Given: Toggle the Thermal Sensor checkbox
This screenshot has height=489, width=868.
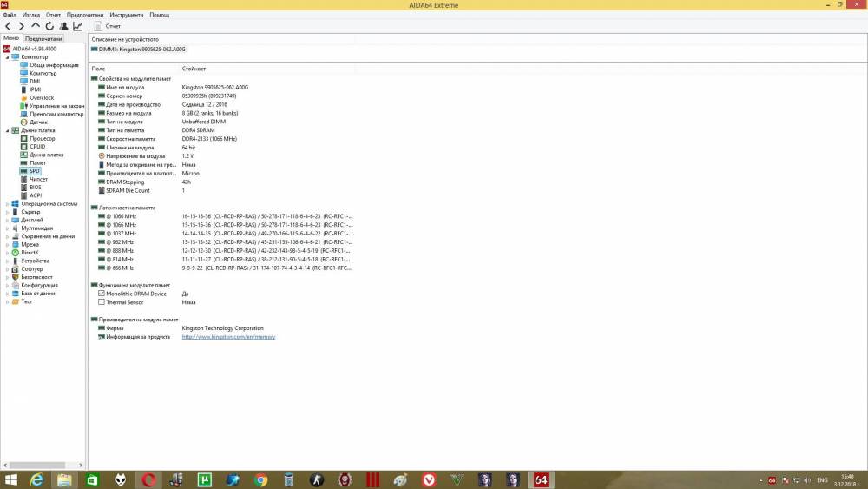Looking at the screenshot, I should click(x=102, y=302).
